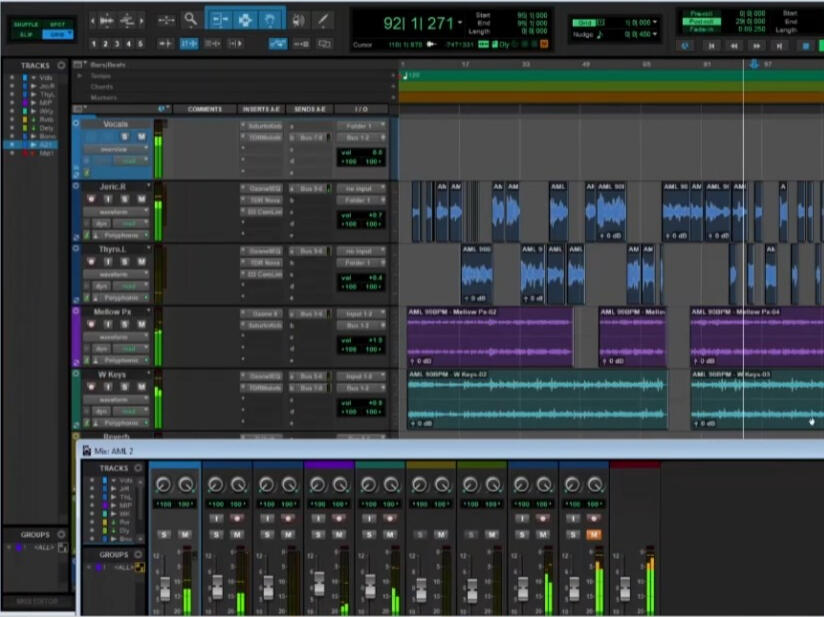Click the INSERTS A-E column header

tap(262, 109)
